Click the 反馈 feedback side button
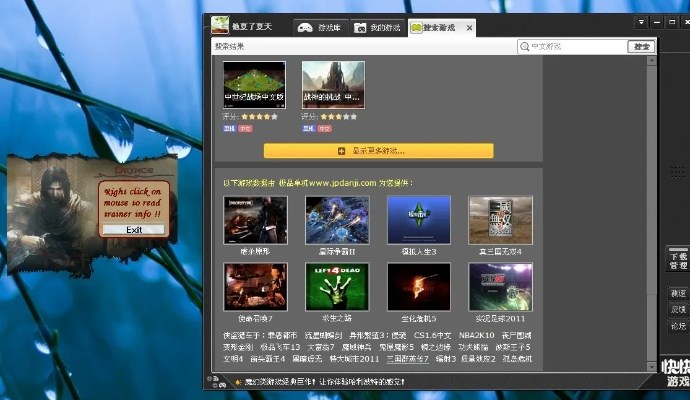Viewport: 690px width, 400px height. pos(678,310)
